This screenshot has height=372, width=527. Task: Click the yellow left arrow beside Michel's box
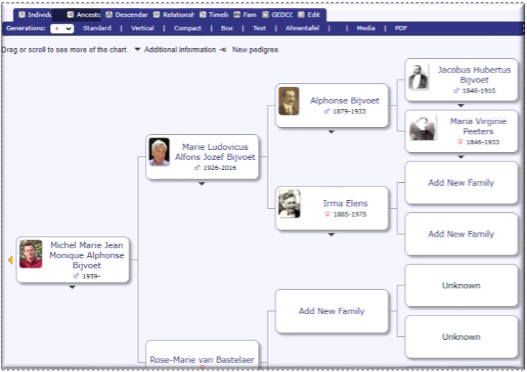tap(10, 259)
